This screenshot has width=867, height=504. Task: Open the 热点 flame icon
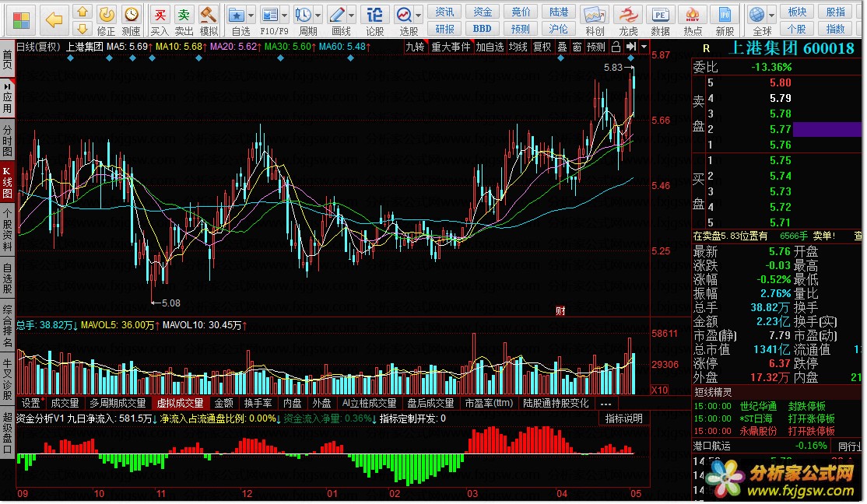click(x=692, y=20)
